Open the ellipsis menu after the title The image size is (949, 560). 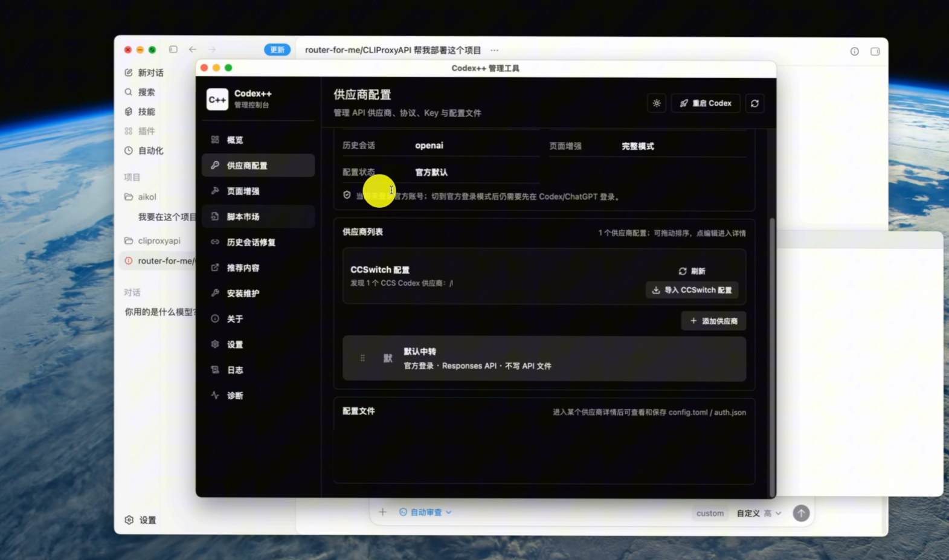[x=494, y=50]
